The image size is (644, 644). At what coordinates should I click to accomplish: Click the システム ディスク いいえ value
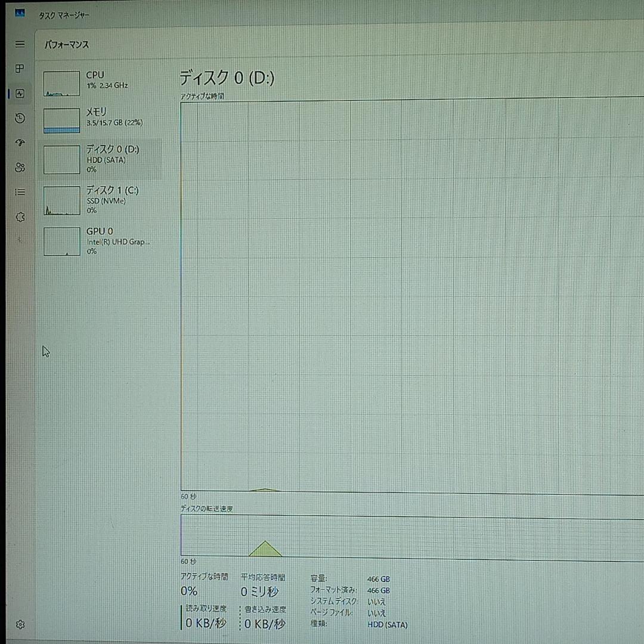[377, 602]
